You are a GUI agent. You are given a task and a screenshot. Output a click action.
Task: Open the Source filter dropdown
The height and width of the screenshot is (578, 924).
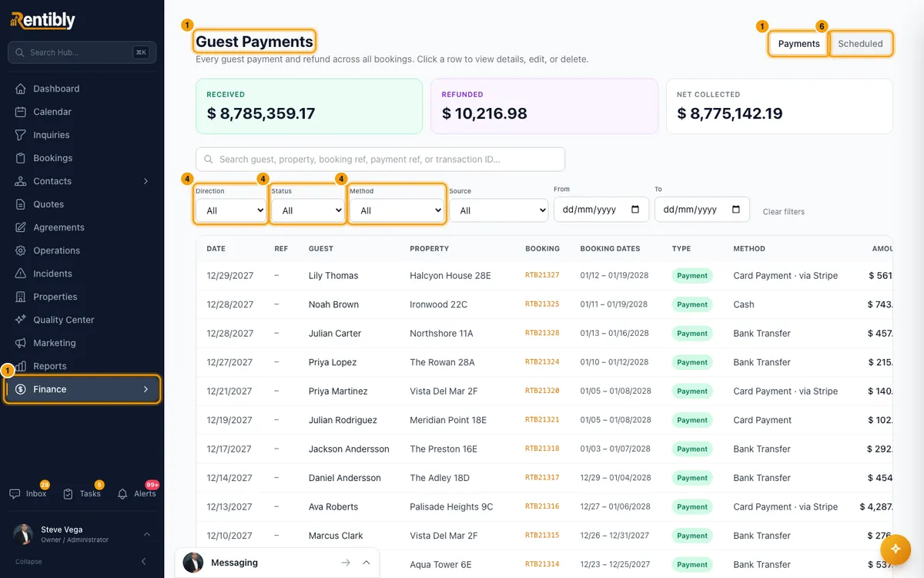click(498, 210)
